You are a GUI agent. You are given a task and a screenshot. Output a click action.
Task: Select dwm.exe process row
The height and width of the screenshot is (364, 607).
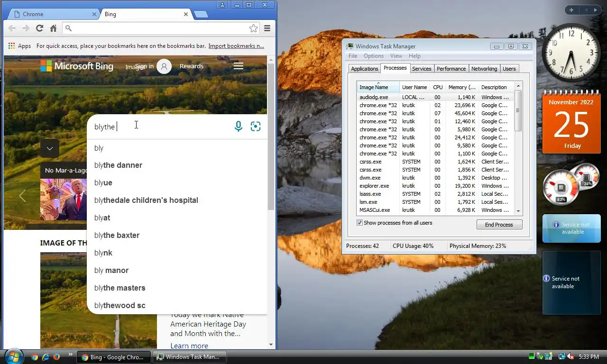click(x=435, y=178)
